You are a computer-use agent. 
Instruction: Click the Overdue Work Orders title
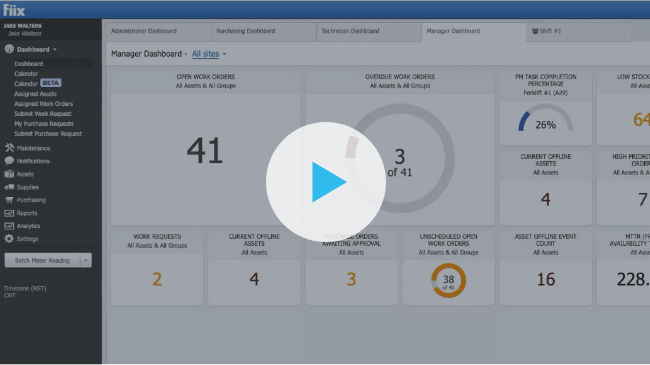point(400,77)
